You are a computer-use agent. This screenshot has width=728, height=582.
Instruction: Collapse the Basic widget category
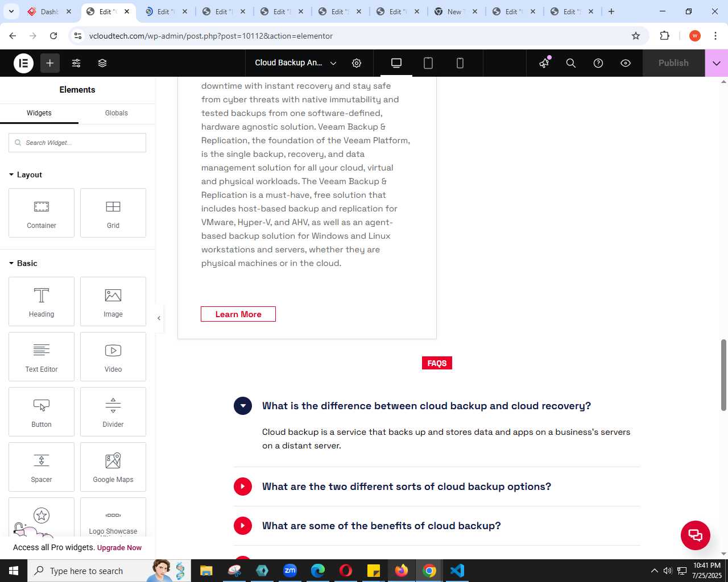23,263
